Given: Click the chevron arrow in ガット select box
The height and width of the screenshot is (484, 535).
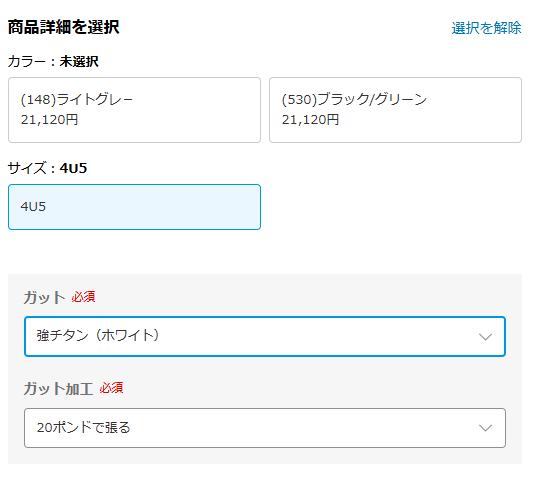Looking at the screenshot, I should tap(485, 337).
